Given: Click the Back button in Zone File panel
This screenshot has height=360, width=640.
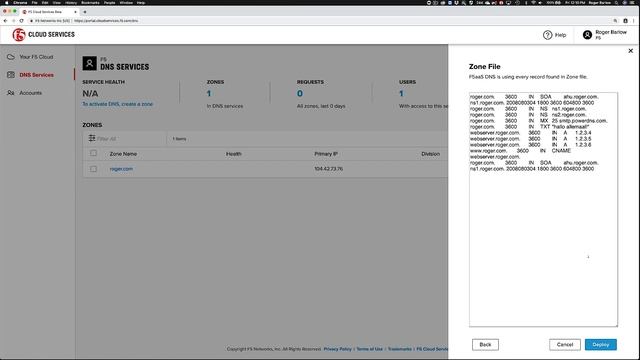Looking at the screenshot, I should coord(485,344).
